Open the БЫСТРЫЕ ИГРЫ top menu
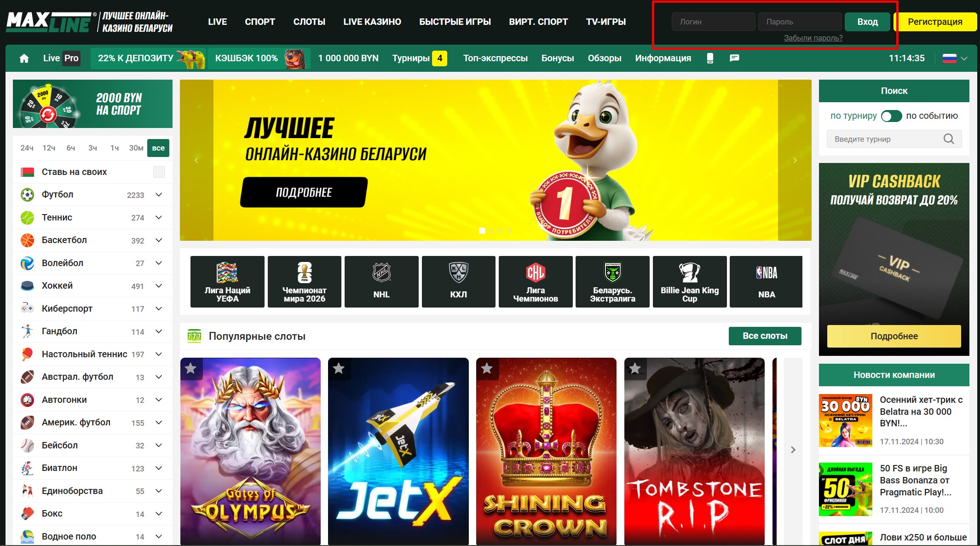980x546 pixels. (x=455, y=22)
